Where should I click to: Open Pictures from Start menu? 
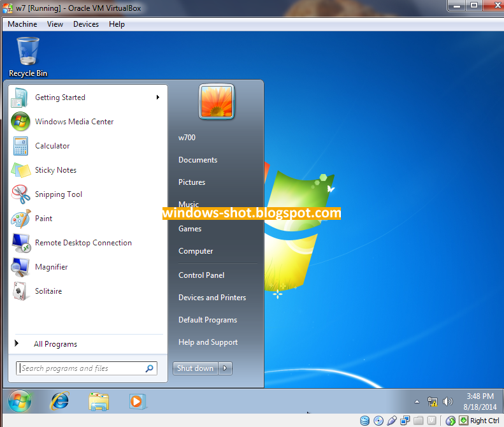click(x=192, y=182)
